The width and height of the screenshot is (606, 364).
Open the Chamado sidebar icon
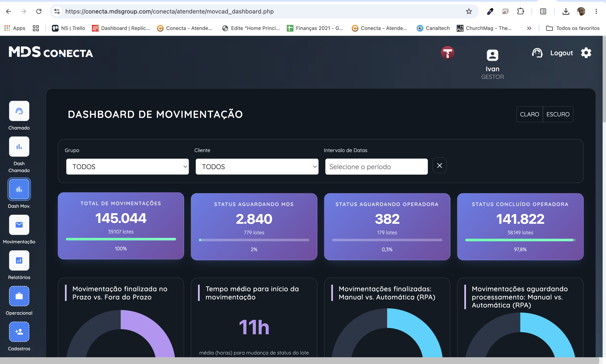click(x=19, y=111)
